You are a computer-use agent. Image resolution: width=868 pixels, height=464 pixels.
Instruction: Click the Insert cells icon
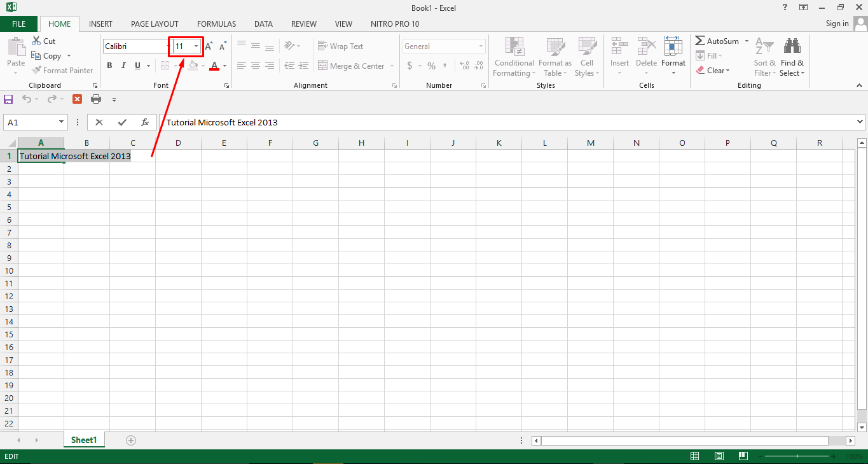(x=619, y=46)
